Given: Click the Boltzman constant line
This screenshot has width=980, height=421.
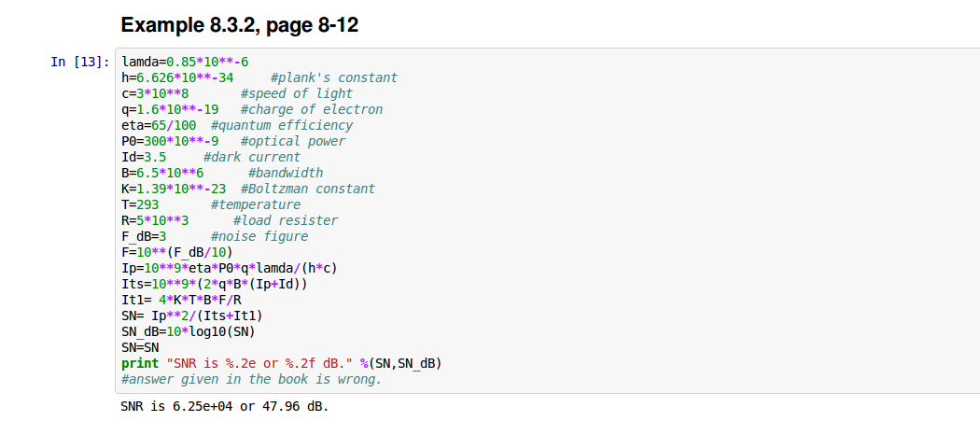Looking at the screenshot, I should click(x=248, y=189).
